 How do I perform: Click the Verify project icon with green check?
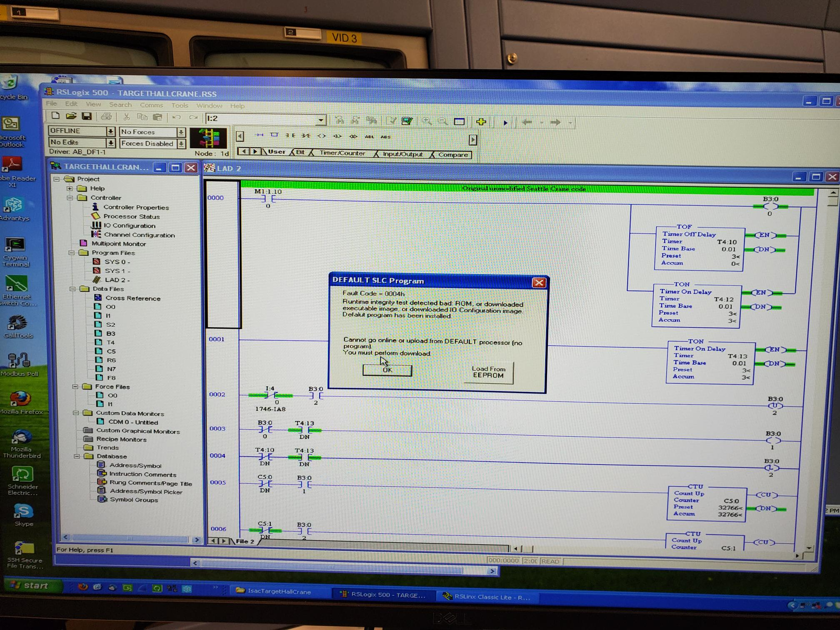(x=407, y=121)
